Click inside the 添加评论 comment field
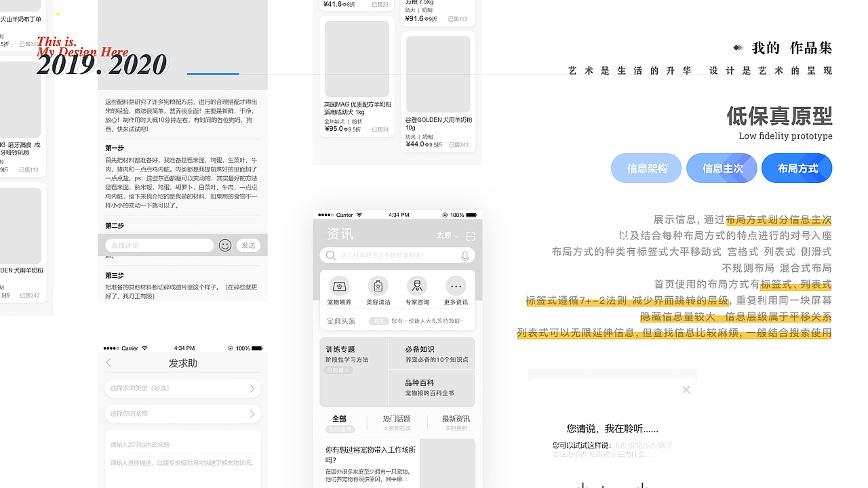This screenshot has width=868, height=488. point(159,245)
